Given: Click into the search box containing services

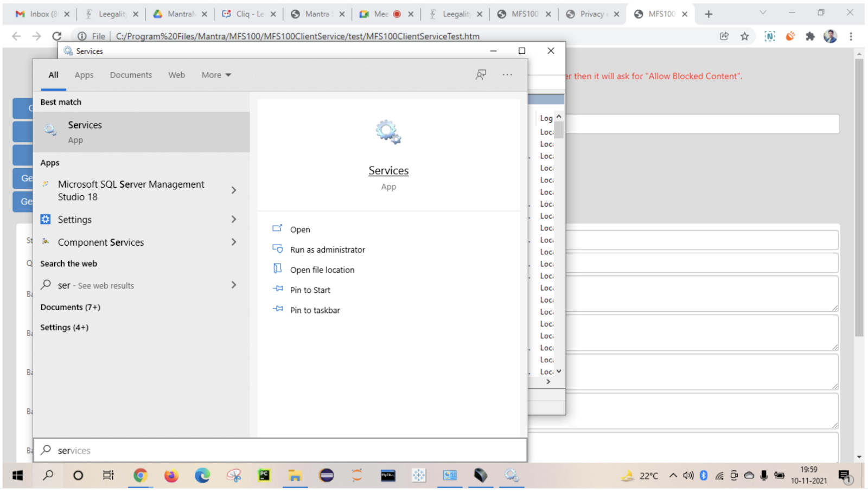Looking at the screenshot, I should [280, 450].
